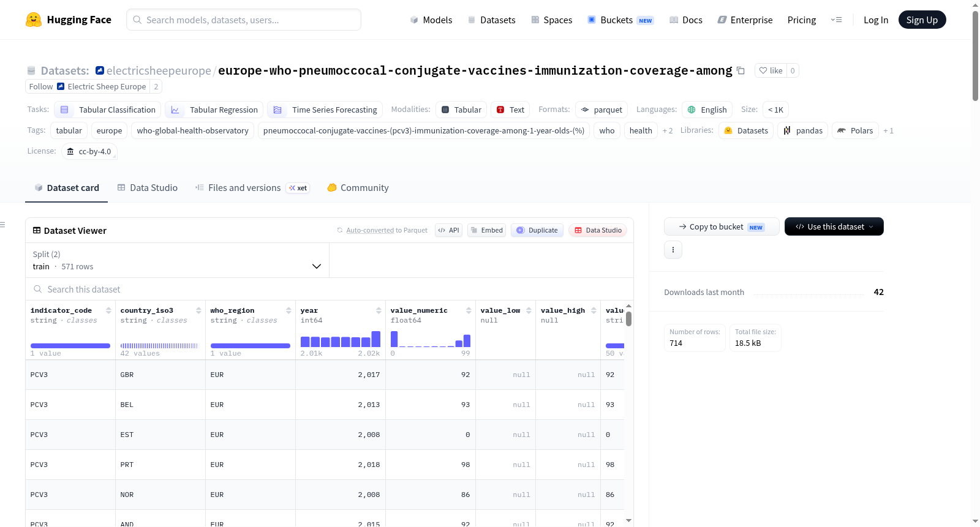Focus the Search this dataset field

tap(330, 289)
